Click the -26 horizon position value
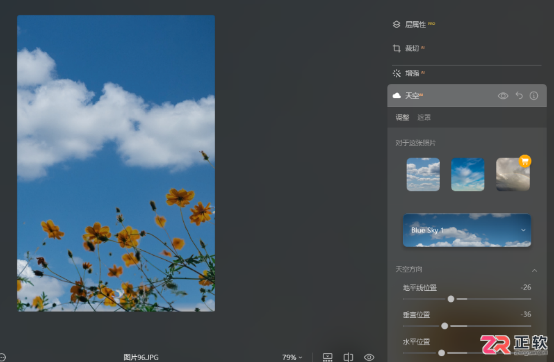Image resolution: width=554 pixels, height=362 pixels. click(526, 287)
